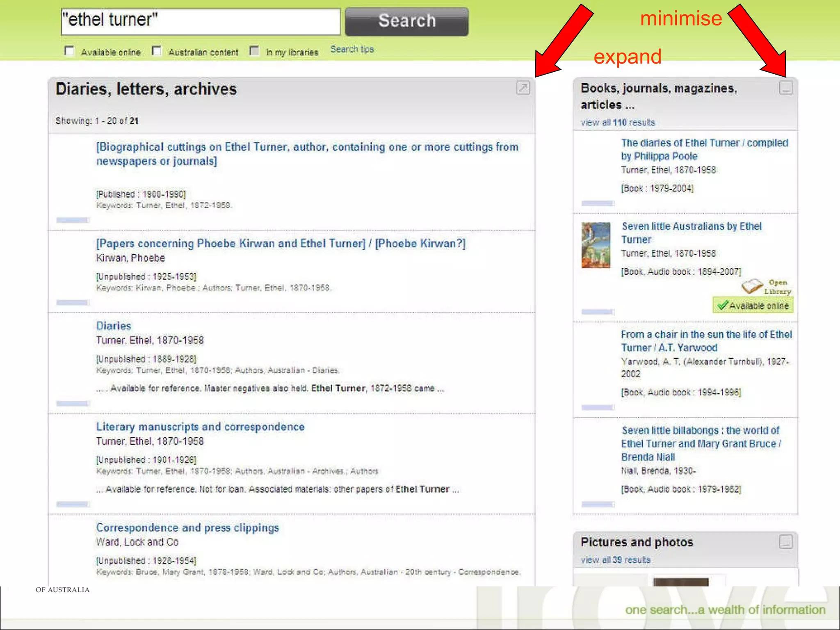The width and height of the screenshot is (840, 630).
Task: Open the Search tips link
Action: pos(352,49)
